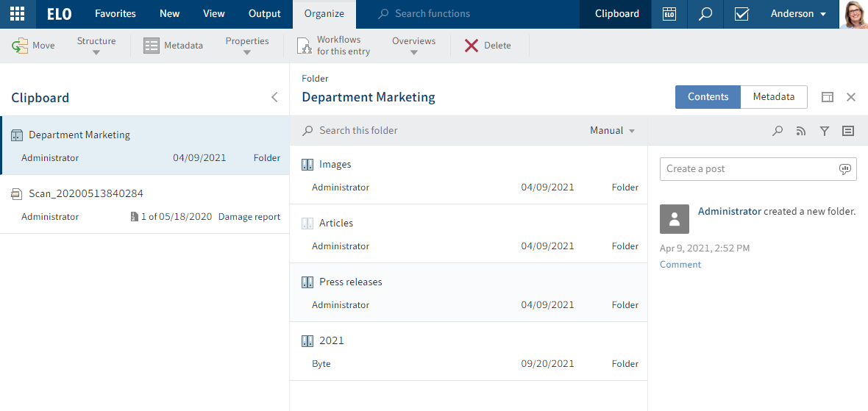
Task: Open the tasks checkmark icon
Action: coord(741,14)
